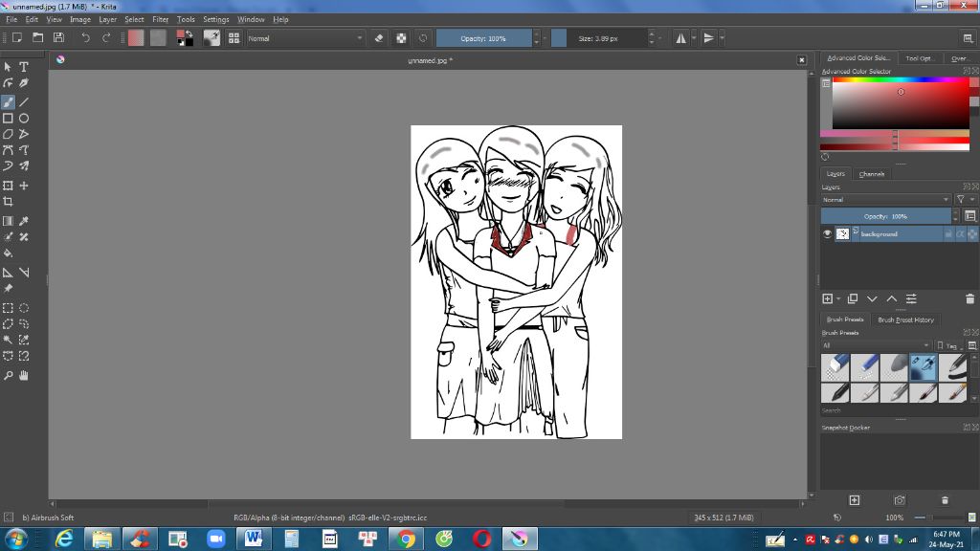
Task: Expand vertical mirror options arrow
Action: (x=722, y=38)
